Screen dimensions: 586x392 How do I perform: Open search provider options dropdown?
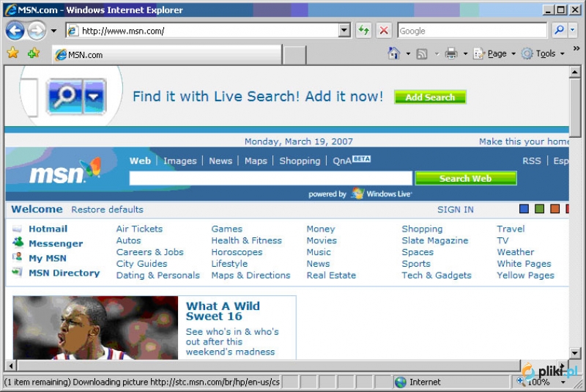click(x=573, y=30)
